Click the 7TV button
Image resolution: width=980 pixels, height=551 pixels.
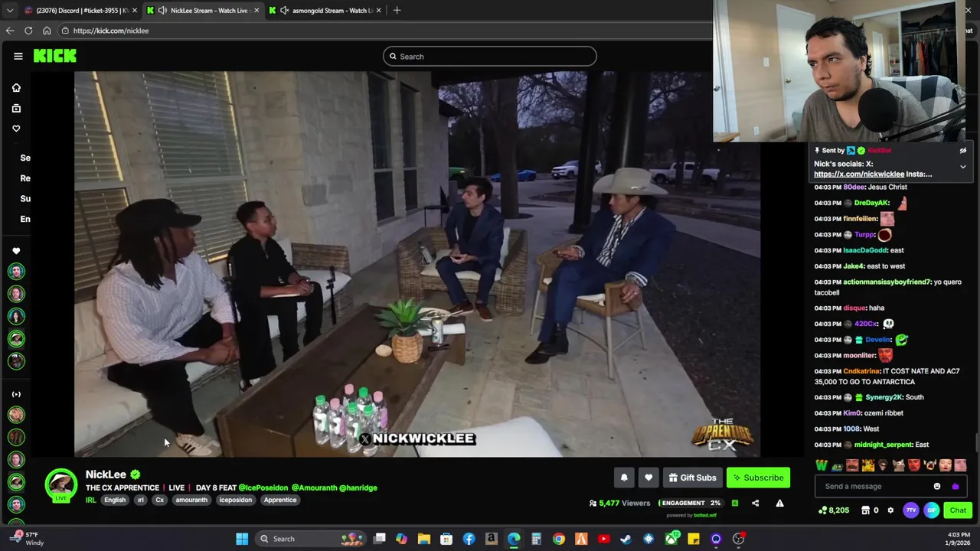pyautogui.click(x=911, y=510)
